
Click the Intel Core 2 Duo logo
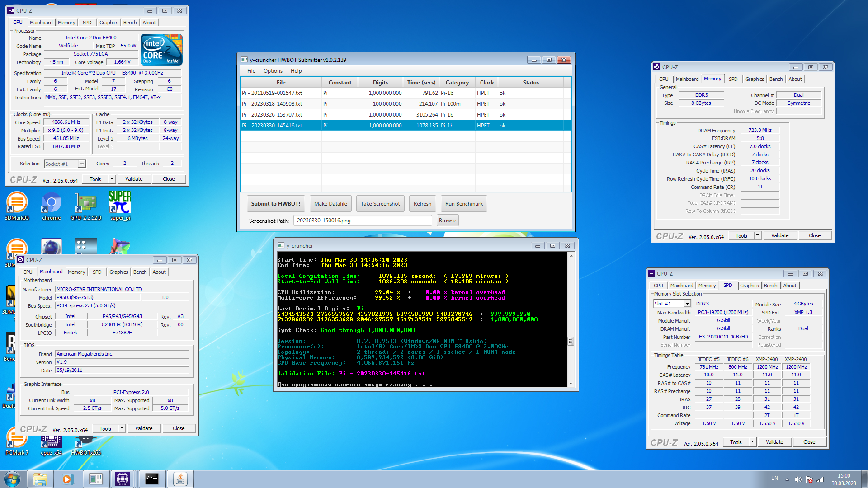tap(162, 50)
